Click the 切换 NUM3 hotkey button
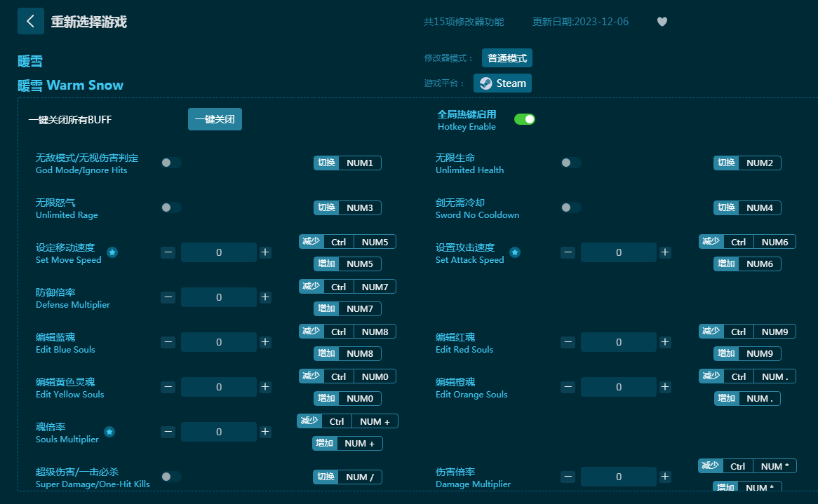 point(347,207)
